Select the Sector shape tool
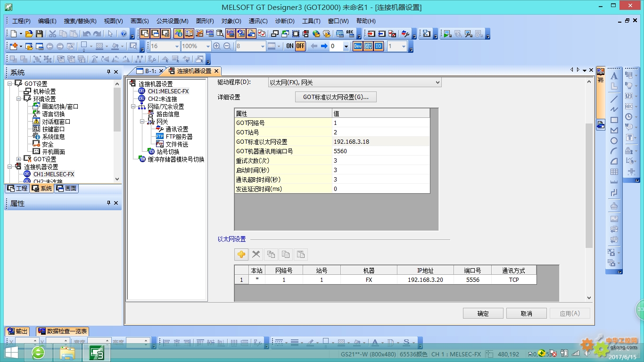 (x=614, y=162)
